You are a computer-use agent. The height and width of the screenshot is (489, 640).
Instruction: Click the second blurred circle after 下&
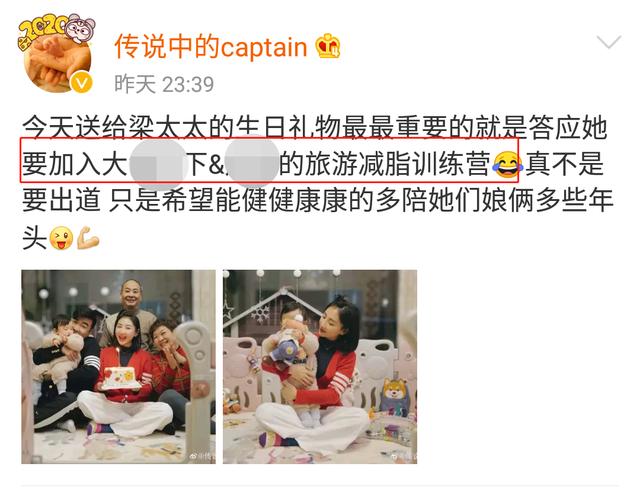click(x=252, y=160)
